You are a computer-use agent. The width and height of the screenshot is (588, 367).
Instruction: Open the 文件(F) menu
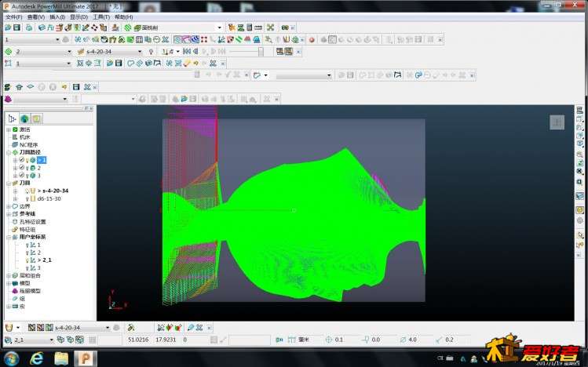click(14, 16)
